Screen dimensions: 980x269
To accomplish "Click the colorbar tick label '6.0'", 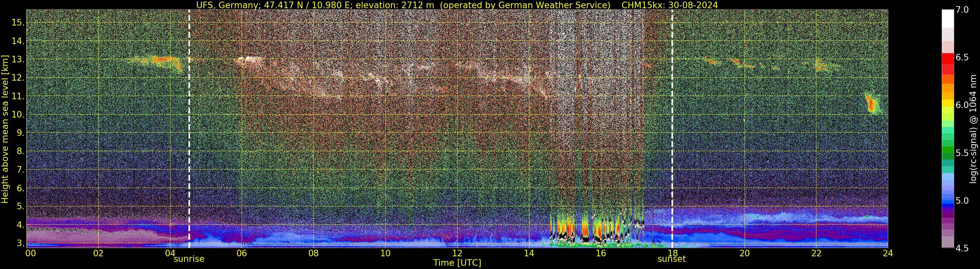I will 962,105.
